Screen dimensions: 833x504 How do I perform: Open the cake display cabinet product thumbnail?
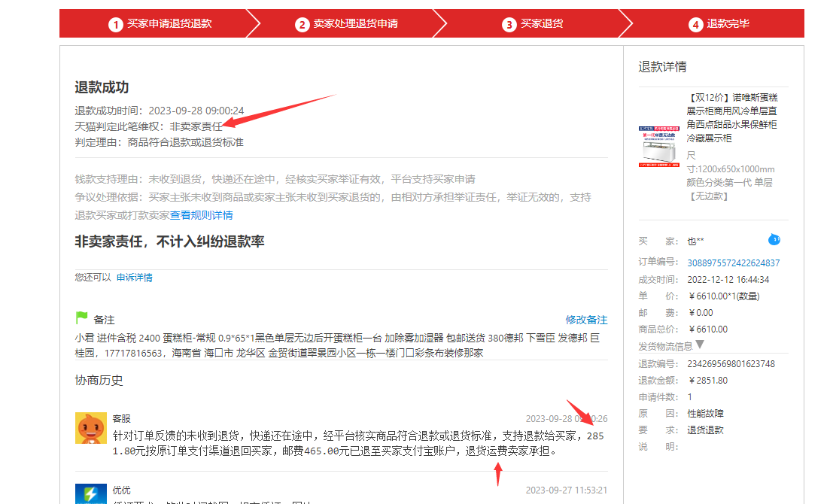click(x=658, y=146)
